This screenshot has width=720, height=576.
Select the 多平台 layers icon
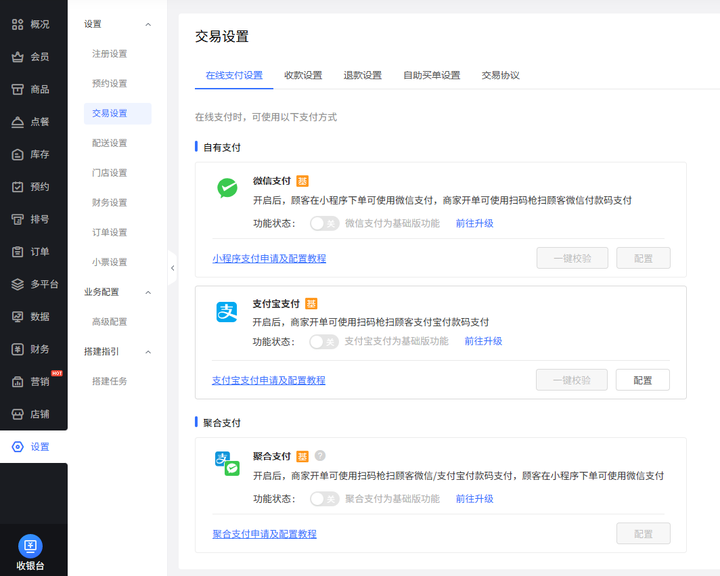point(17,284)
